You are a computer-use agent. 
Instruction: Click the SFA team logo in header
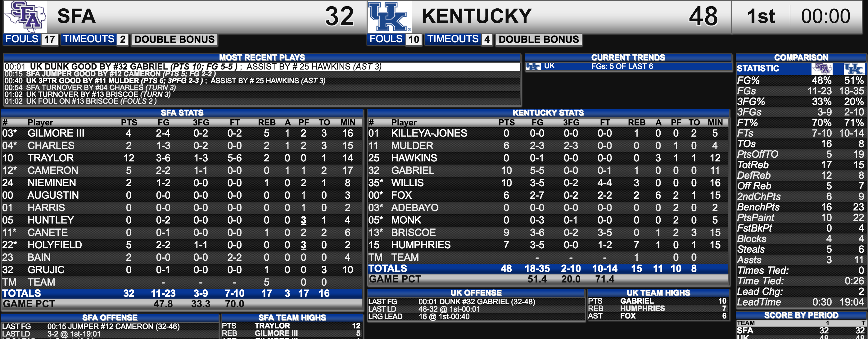pos(25,16)
